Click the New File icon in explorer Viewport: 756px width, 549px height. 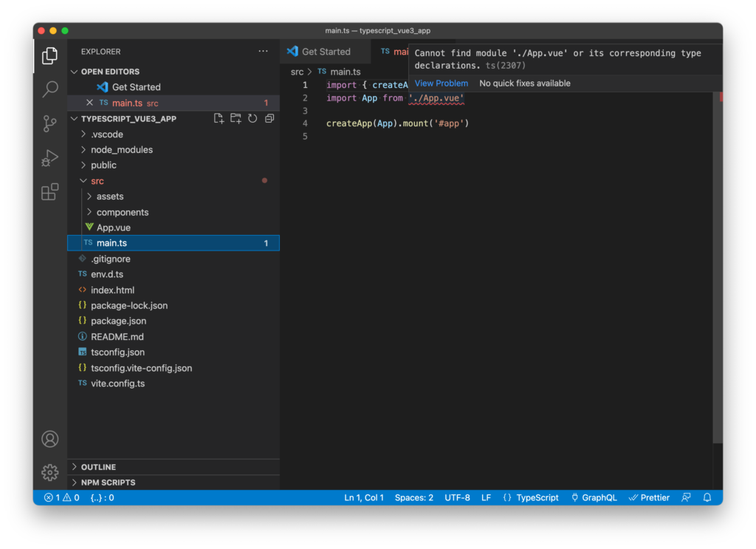tap(219, 118)
